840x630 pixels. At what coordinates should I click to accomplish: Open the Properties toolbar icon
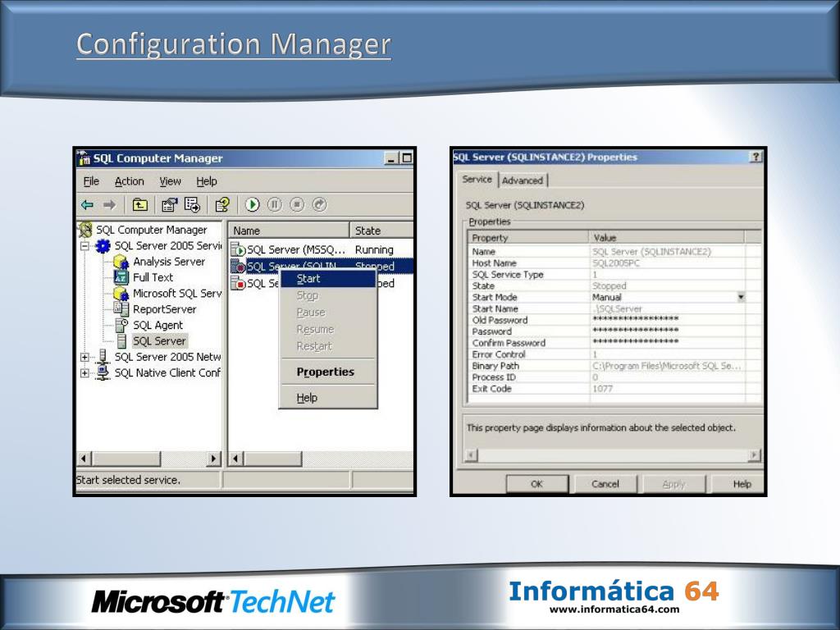pos(169,204)
